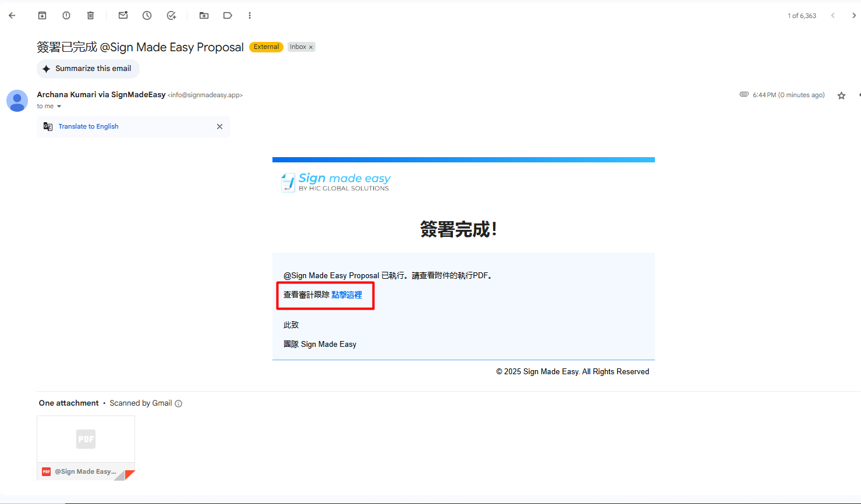Click the 'One attachment' label

pyautogui.click(x=69, y=403)
